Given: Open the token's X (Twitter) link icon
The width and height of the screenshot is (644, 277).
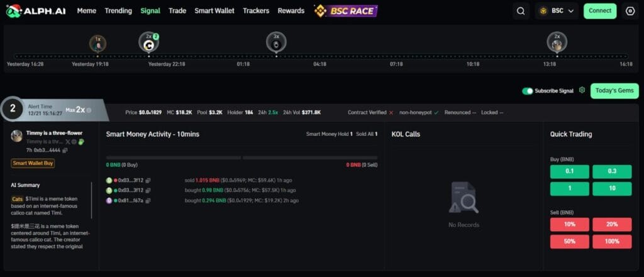Looking at the screenshot, I should [x=68, y=142].
